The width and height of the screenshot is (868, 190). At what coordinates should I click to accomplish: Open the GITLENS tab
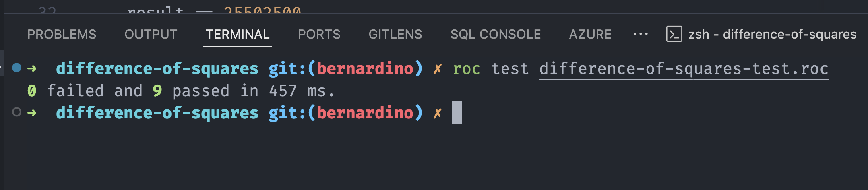coord(395,35)
